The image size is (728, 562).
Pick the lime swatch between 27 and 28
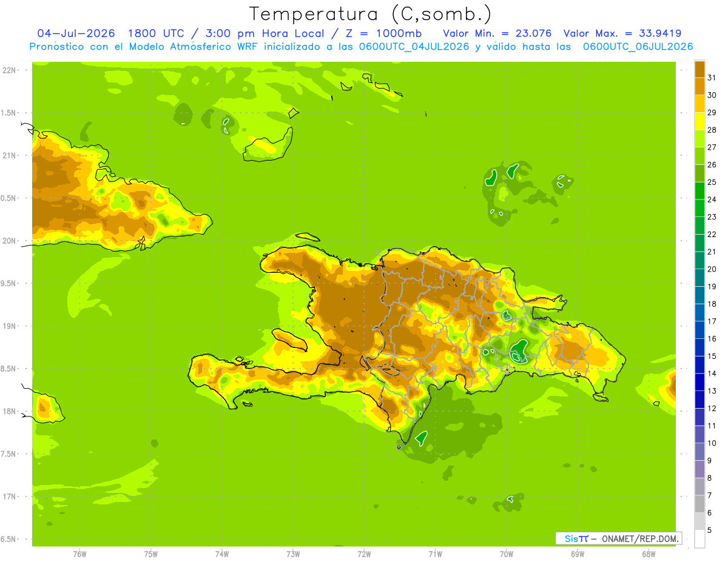699,139
